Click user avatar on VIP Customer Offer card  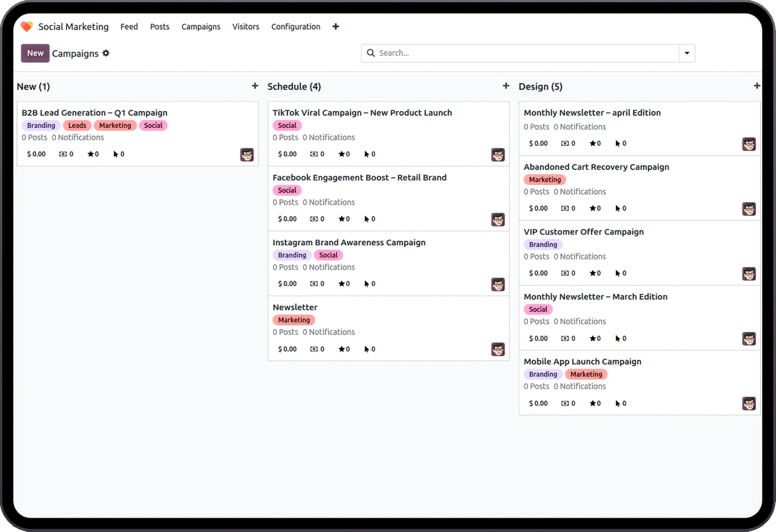tap(749, 274)
